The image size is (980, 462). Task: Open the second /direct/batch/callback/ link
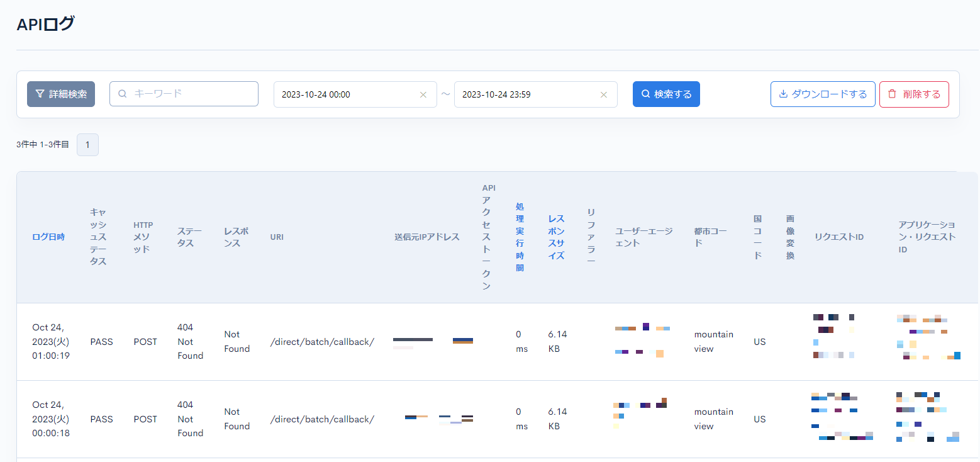322,419
